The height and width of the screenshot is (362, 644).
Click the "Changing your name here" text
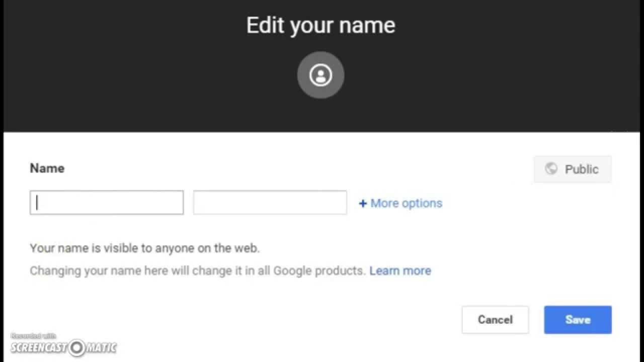(197, 271)
